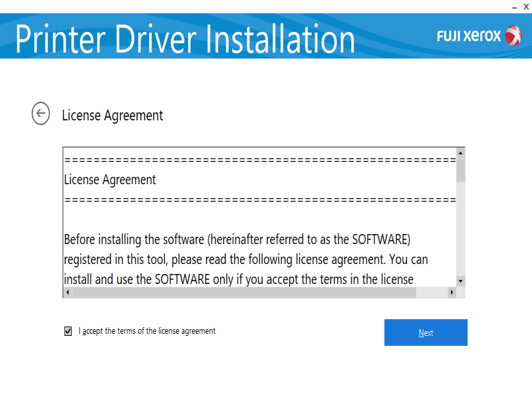Click the Printer Driver Installation banner title
This screenshot has width=532, height=399.
pos(185,39)
